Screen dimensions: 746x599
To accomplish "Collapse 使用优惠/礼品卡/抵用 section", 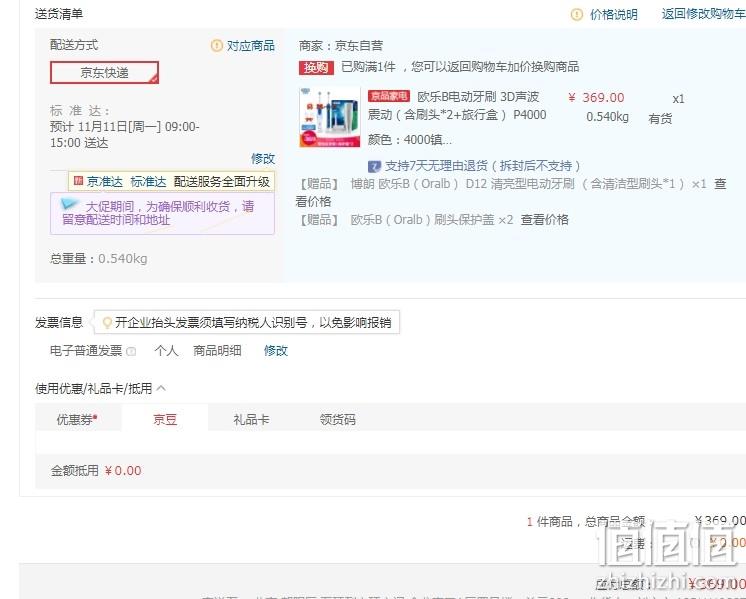I will (161, 388).
